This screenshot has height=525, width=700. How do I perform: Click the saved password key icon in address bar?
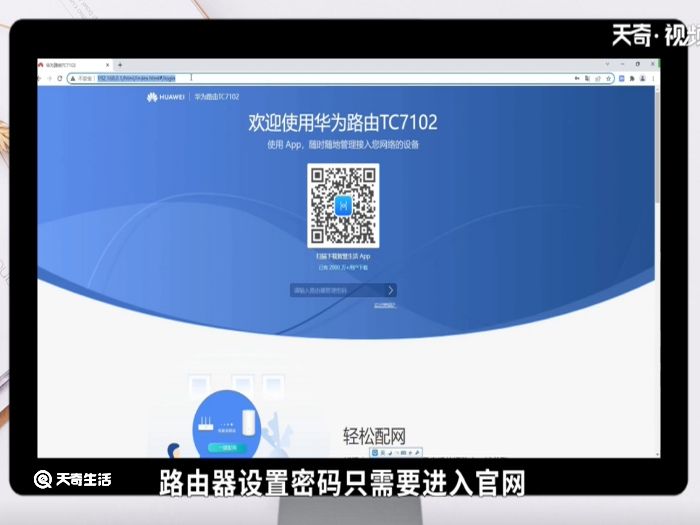(577, 78)
